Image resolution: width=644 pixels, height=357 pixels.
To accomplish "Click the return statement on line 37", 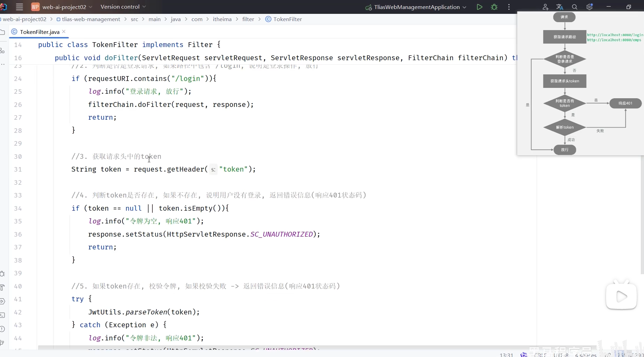I will tap(102, 247).
